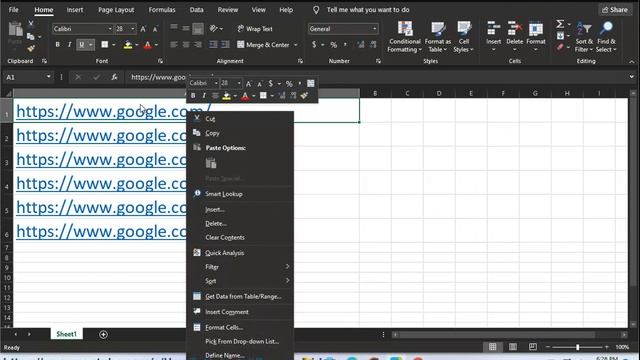Click Orientation icon in Alignment group
The width and height of the screenshot is (640, 360).
213,29
